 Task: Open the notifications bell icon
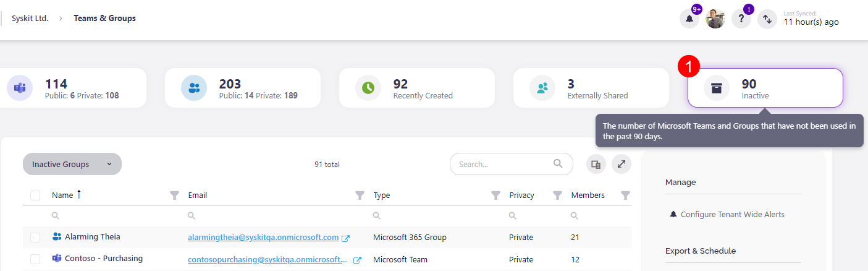coord(689,19)
